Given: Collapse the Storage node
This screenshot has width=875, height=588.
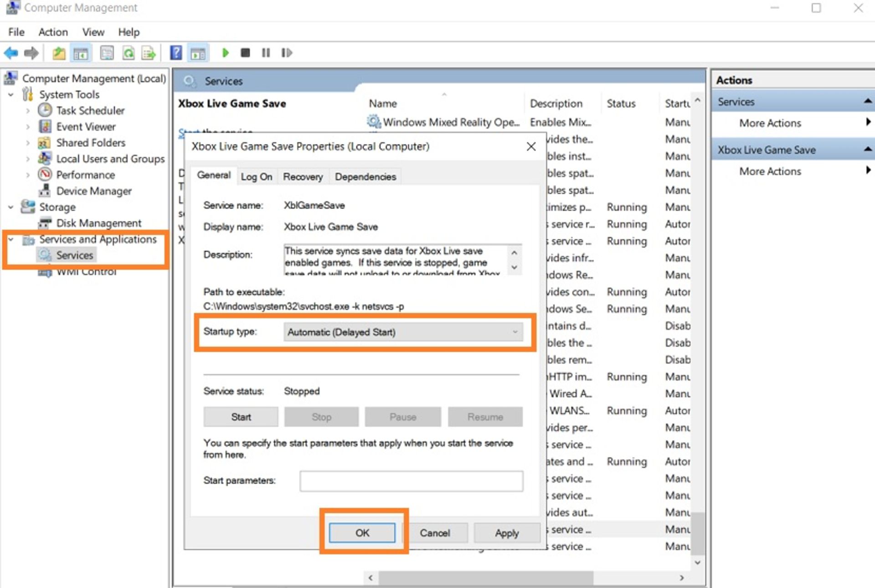Looking at the screenshot, I should pyautogui.click(x=11, y=207).
